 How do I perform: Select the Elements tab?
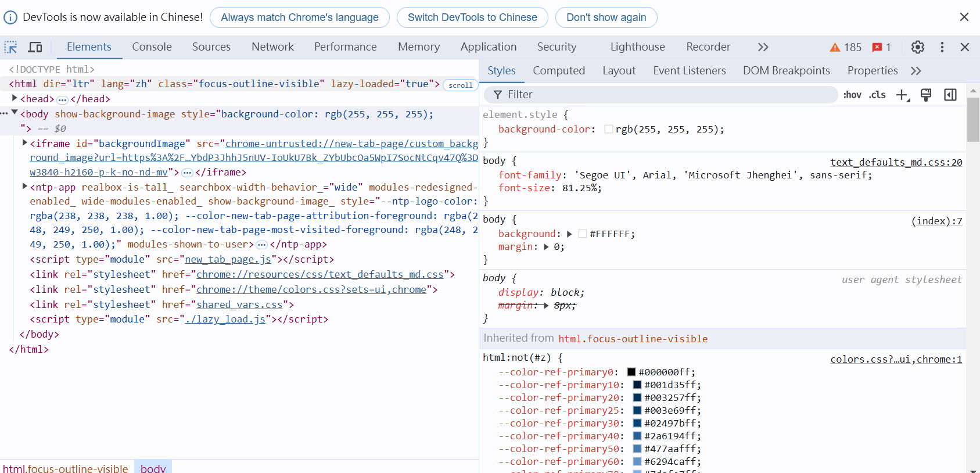pyautogui.click(x=89, y=47)
